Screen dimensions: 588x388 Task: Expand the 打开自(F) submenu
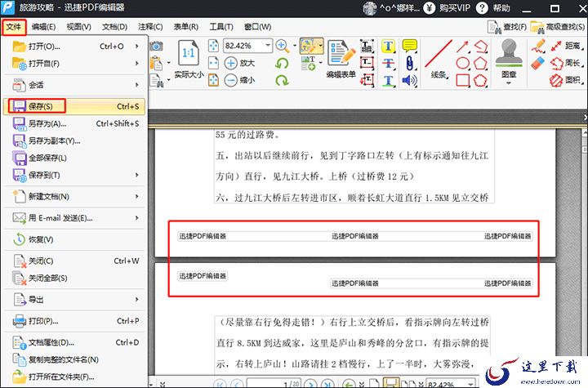(75, 64)
